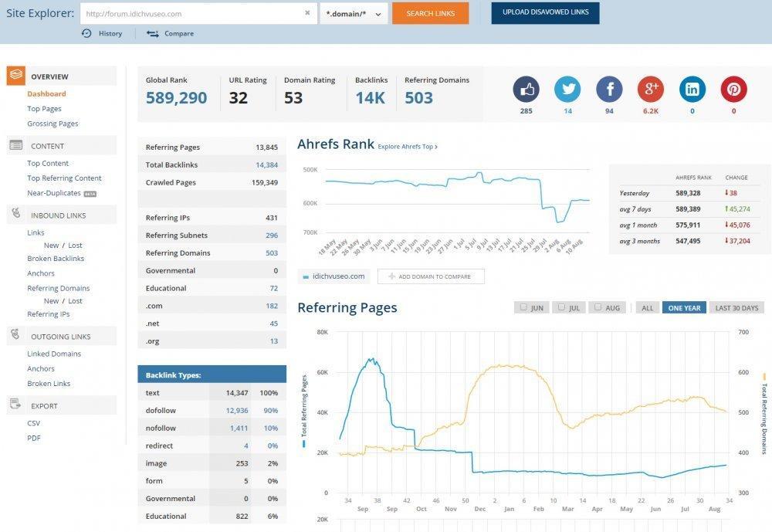Click the thumbs-up likes icon
The image size is (772, 532).
[526, 90]
